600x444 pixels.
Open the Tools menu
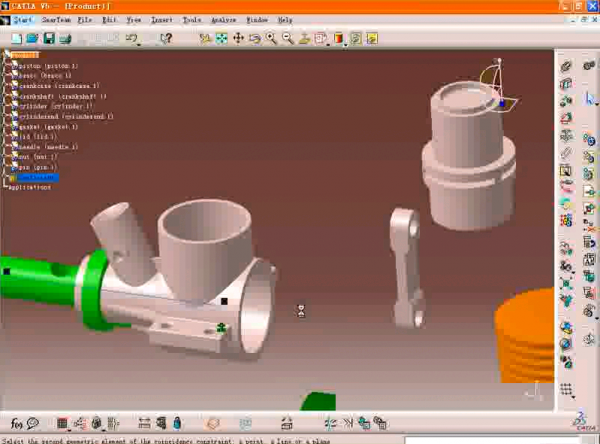pyautogui.click(x=192, y=20)
